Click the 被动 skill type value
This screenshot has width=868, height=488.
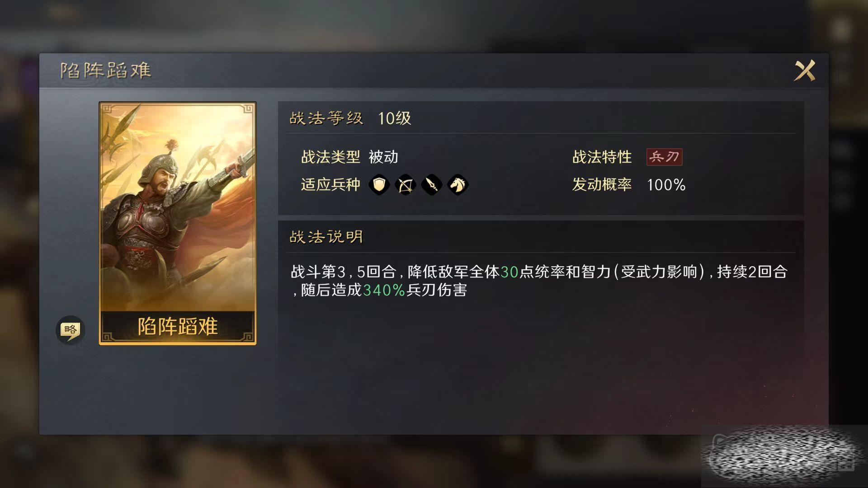383,157
